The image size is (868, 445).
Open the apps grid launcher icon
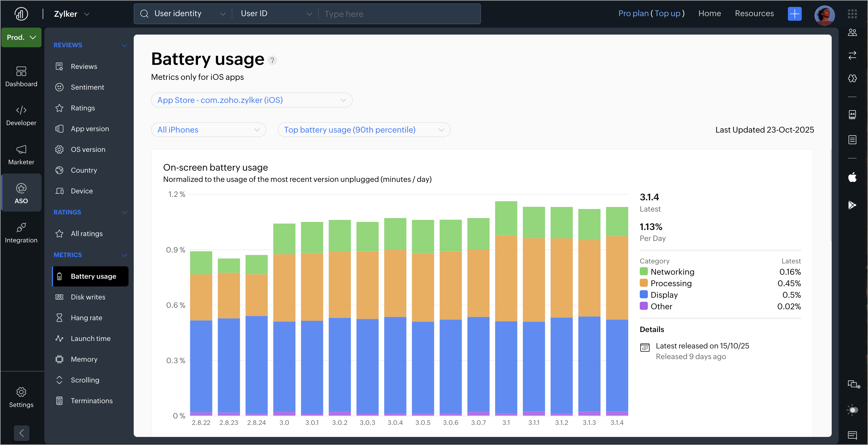click(x=852, y=14)
